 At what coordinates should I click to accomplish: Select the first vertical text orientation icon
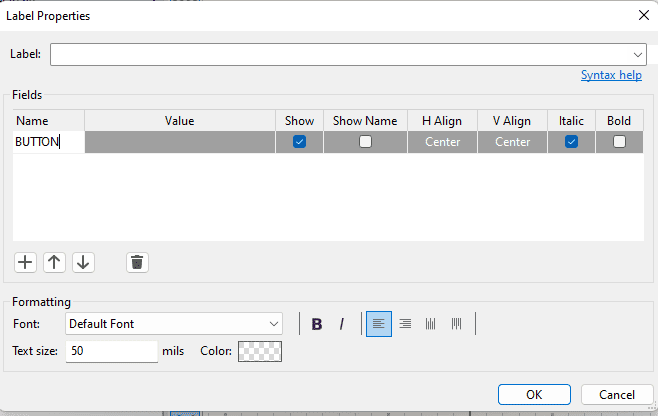[x=431, y=324]
